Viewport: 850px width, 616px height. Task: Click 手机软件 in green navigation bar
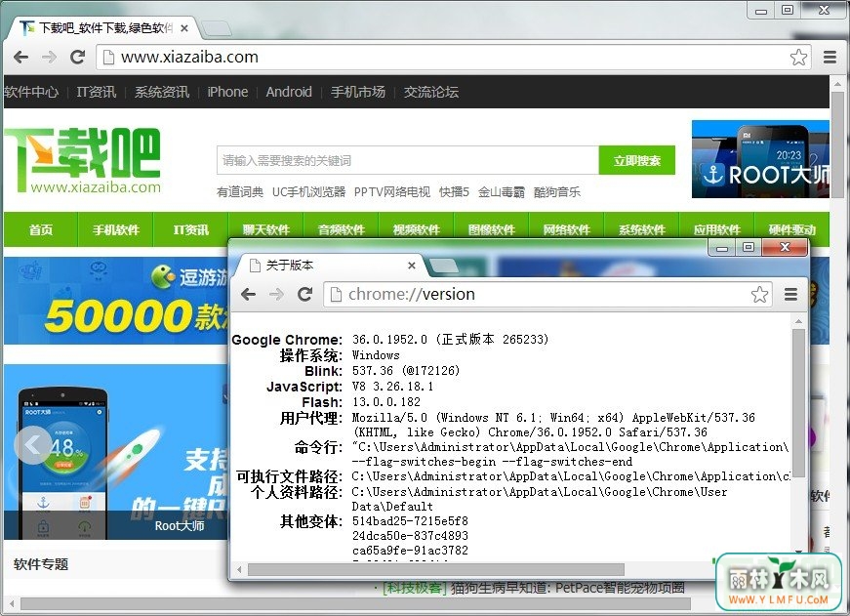click(x=116, y=230)
